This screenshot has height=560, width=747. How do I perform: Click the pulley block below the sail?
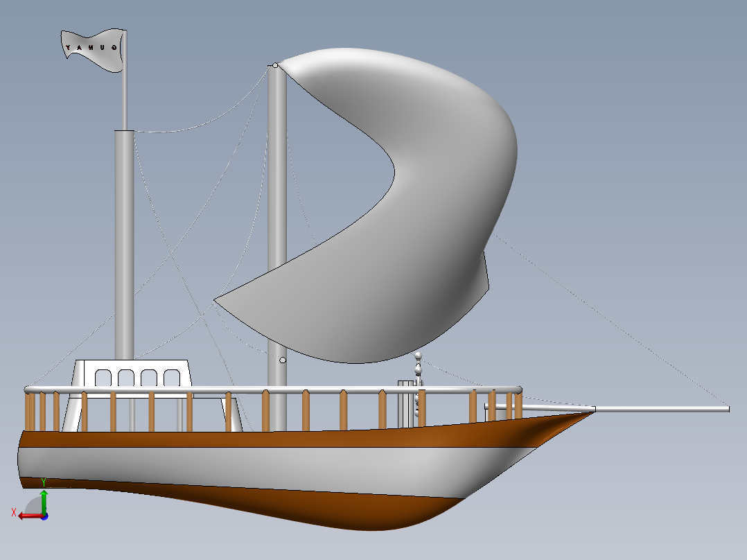pos(418,356)
